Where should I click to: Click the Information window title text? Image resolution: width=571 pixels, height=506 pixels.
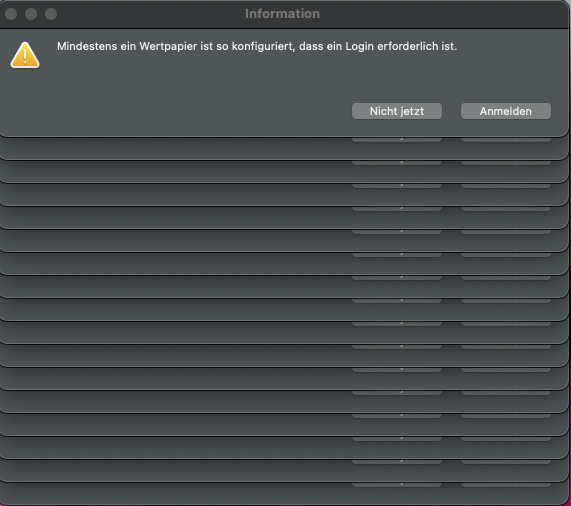tap(282, 14)
